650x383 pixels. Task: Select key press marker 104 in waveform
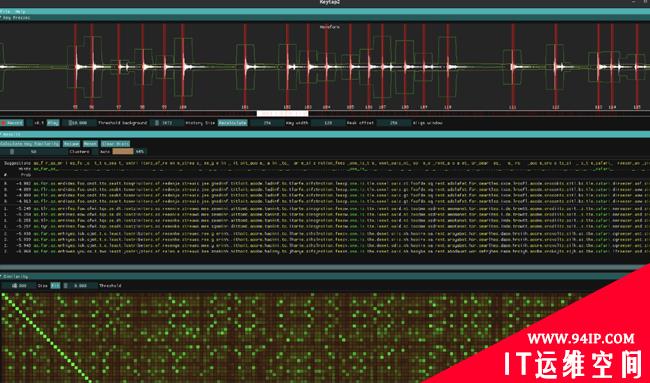pyautogui.click(x=326, y=66)
